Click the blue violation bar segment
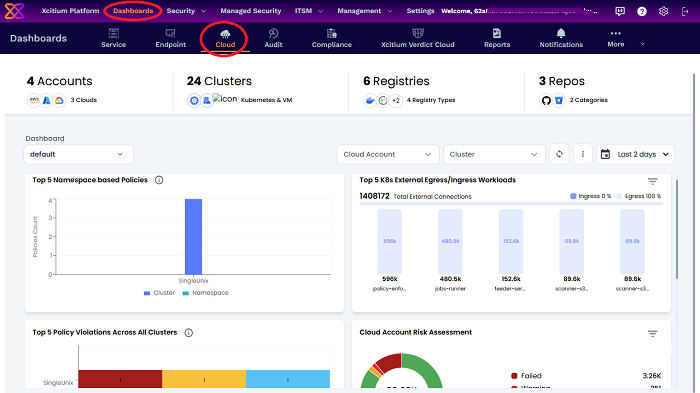 (288, 379)
